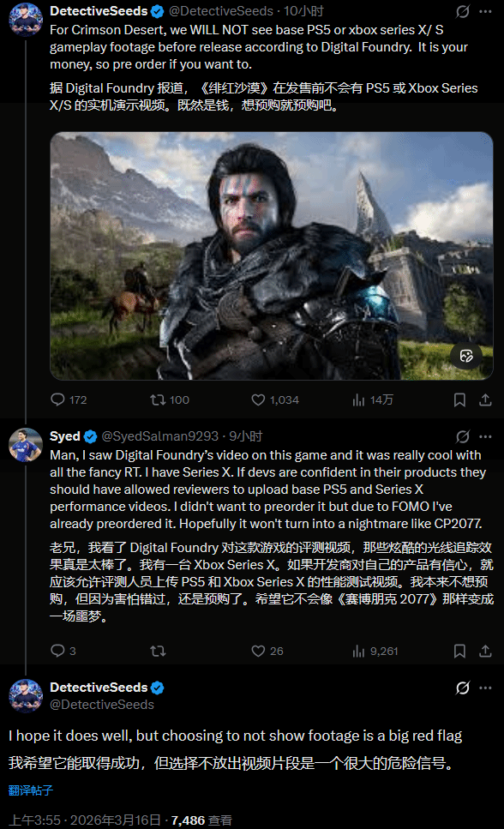504x829 pixels.
Task: View analytics for the 14万 views post
Action: 372,399
